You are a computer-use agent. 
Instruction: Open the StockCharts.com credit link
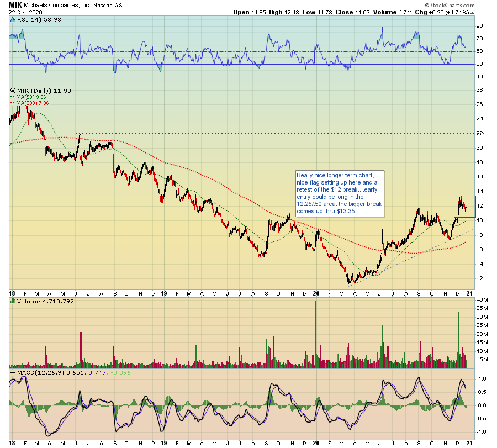450,5
